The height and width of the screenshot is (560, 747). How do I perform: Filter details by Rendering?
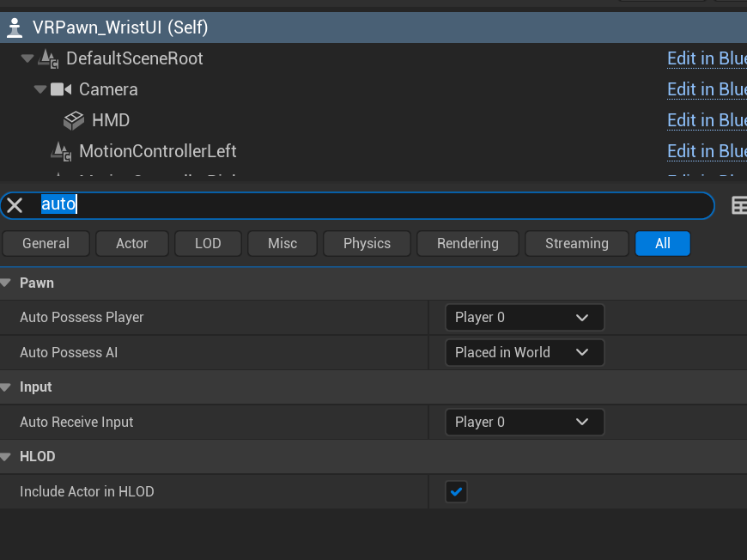click(468, 244)
